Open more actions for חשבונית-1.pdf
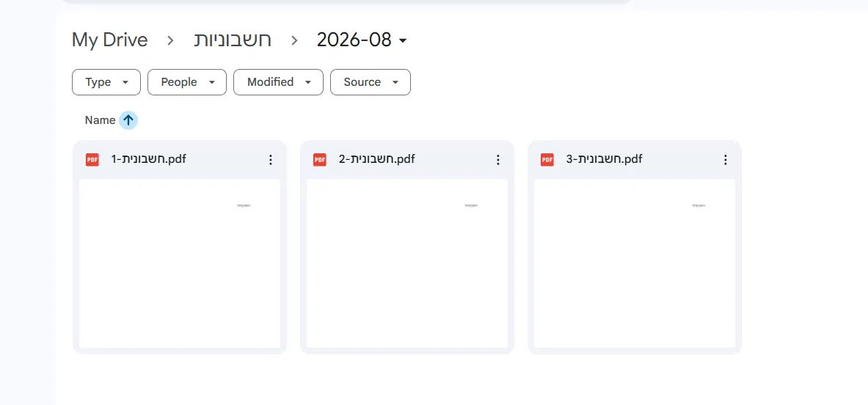This screenshot has height=405, width=868. [271, 160]
